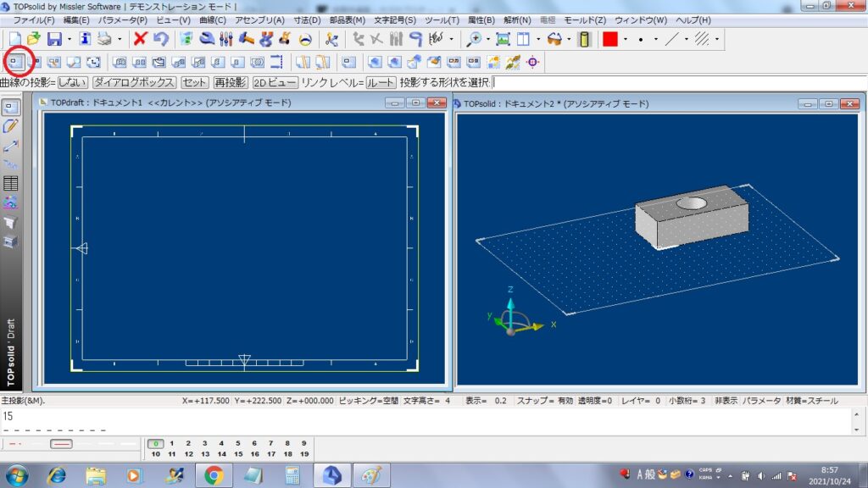The width and height of the screenshot is (868, 488).
Task: Select the red dash-dot line style
Action: click(x=15, y=444)
